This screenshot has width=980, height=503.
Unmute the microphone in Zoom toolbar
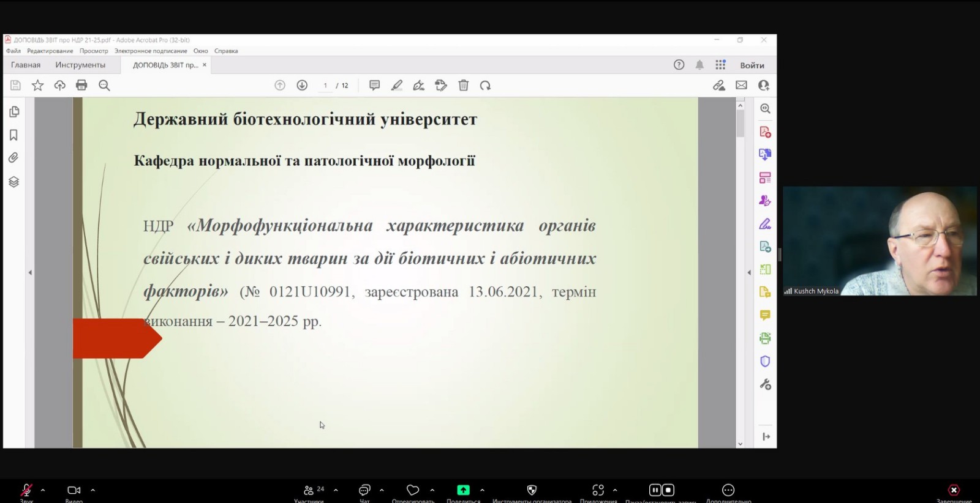click(x=26, y=490)
